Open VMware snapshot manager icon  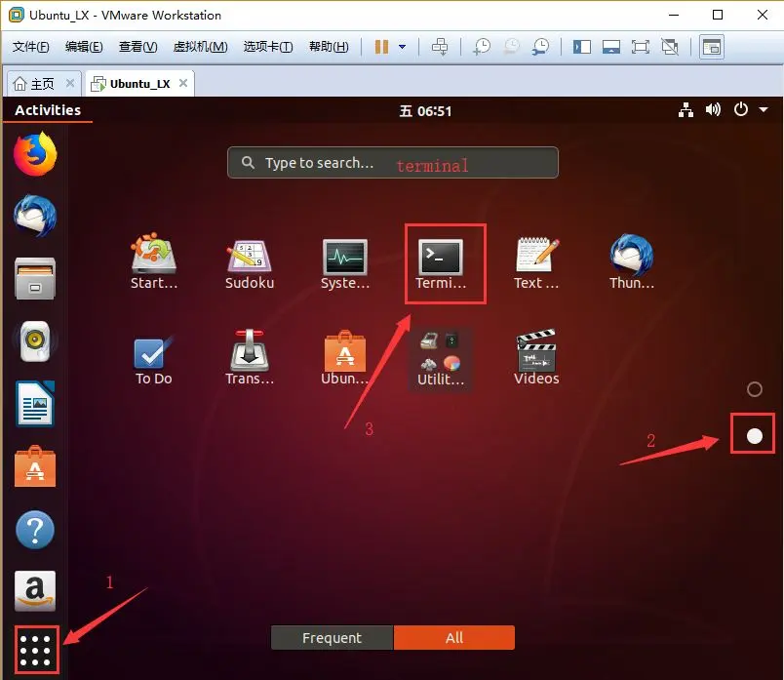click(540, 47)
